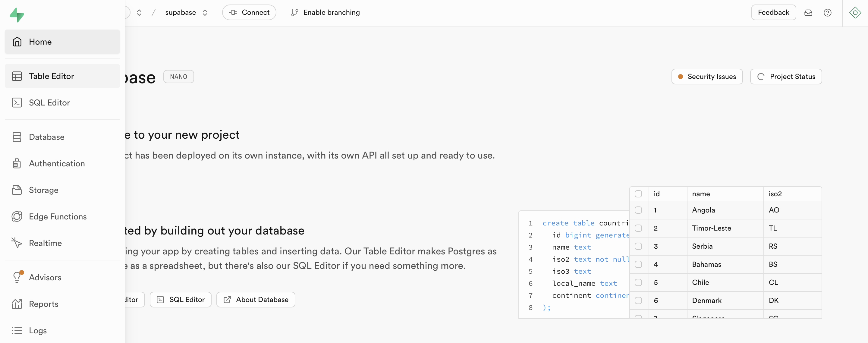Screen dimensions: 868x343
Task: Click the help question mark icon
Action: tap(827, 12)
